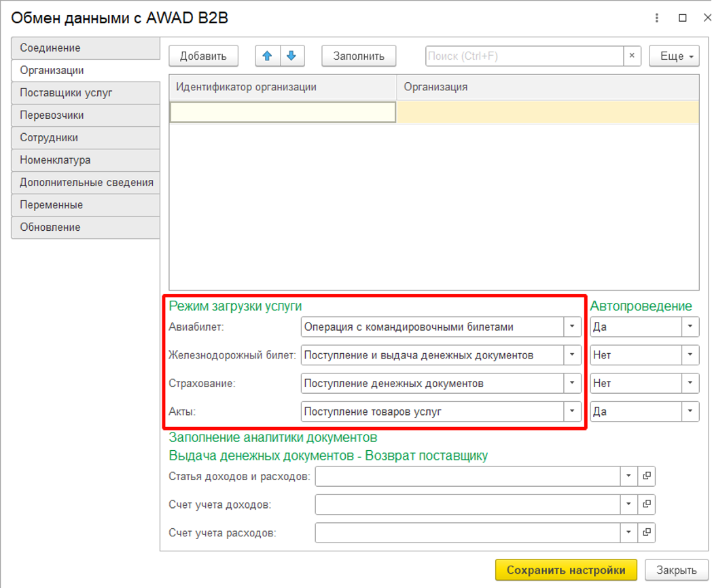The image size is (712, 588).
Task: Expand the Железнодорожный билет mode dropdown
Action: pyautogui.click(x=573, y=355)
